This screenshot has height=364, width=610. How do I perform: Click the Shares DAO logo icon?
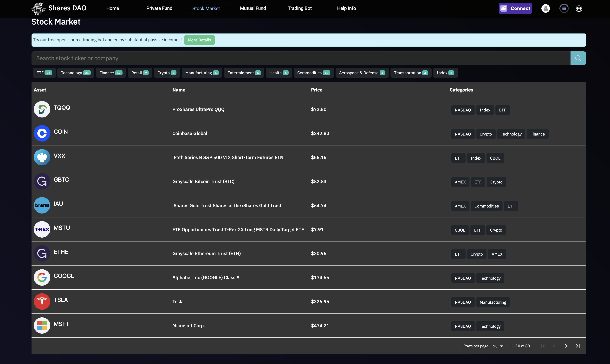(39, 8)
